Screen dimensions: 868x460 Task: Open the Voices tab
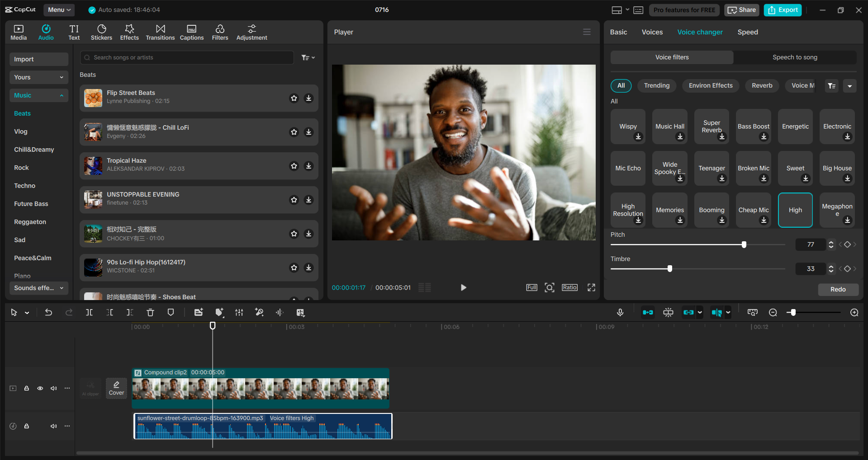[x=652, y=32]
